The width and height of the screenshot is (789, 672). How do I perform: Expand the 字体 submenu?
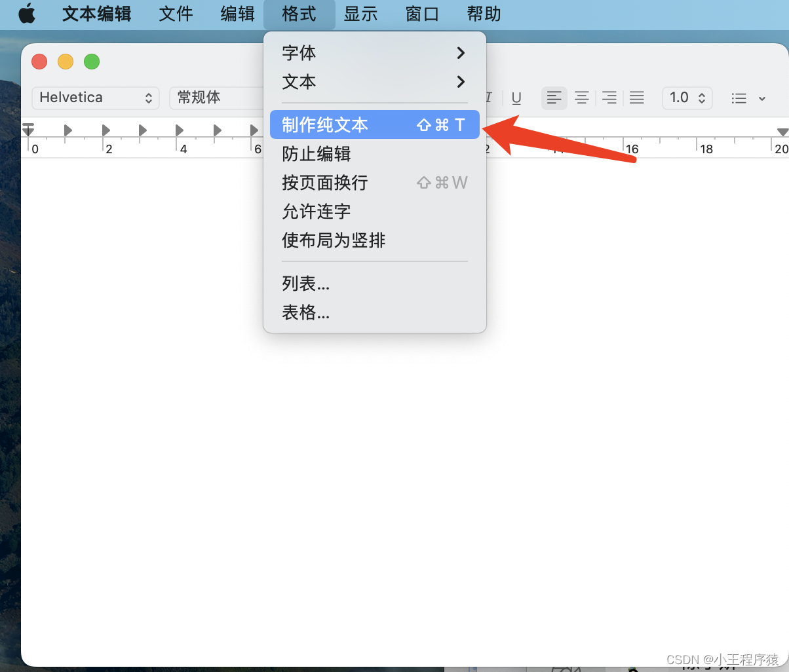point(374,53)
